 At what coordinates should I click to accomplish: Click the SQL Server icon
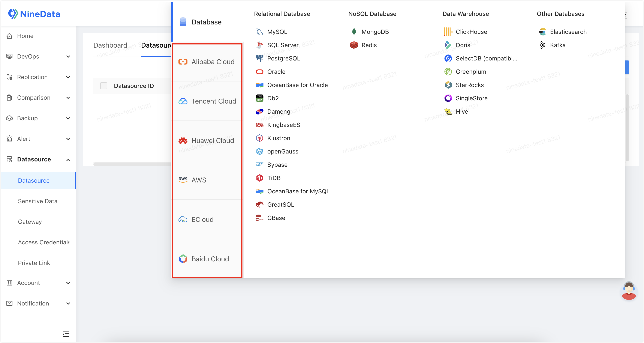[259, 45]
